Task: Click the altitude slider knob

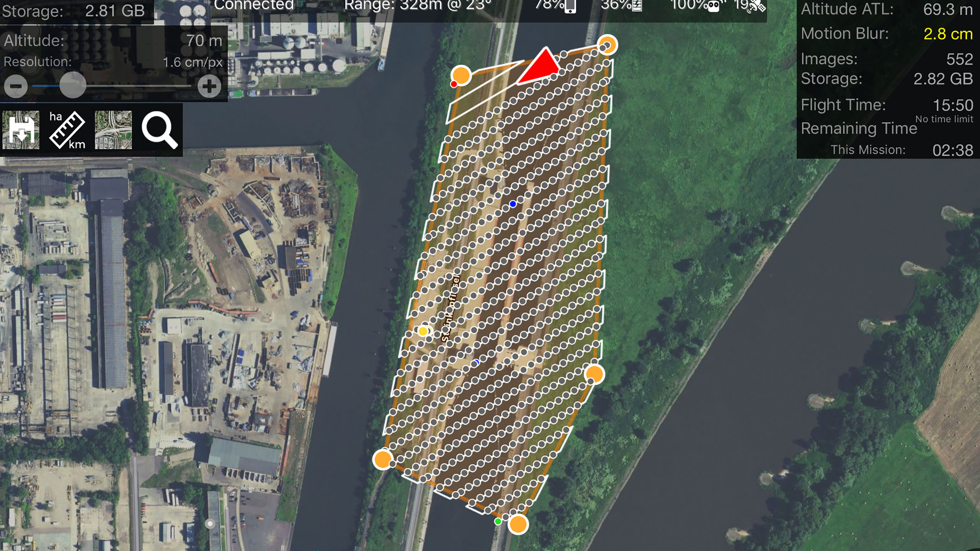Action: [73, 85]
